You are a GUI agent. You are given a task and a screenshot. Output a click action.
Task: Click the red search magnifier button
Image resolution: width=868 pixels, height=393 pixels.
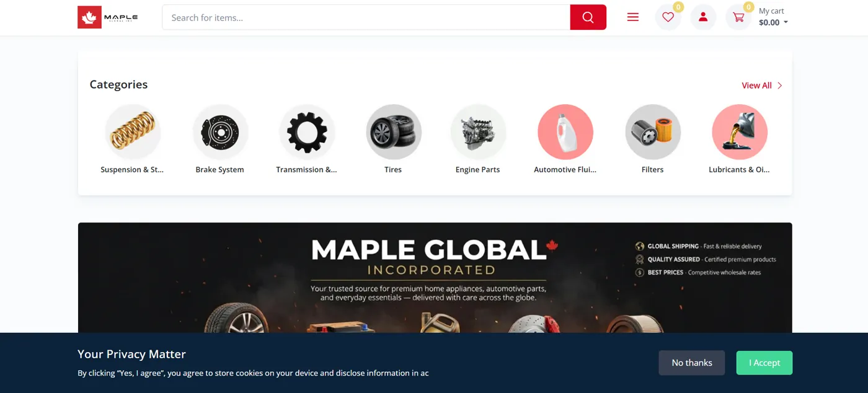[x=588, y=17]
